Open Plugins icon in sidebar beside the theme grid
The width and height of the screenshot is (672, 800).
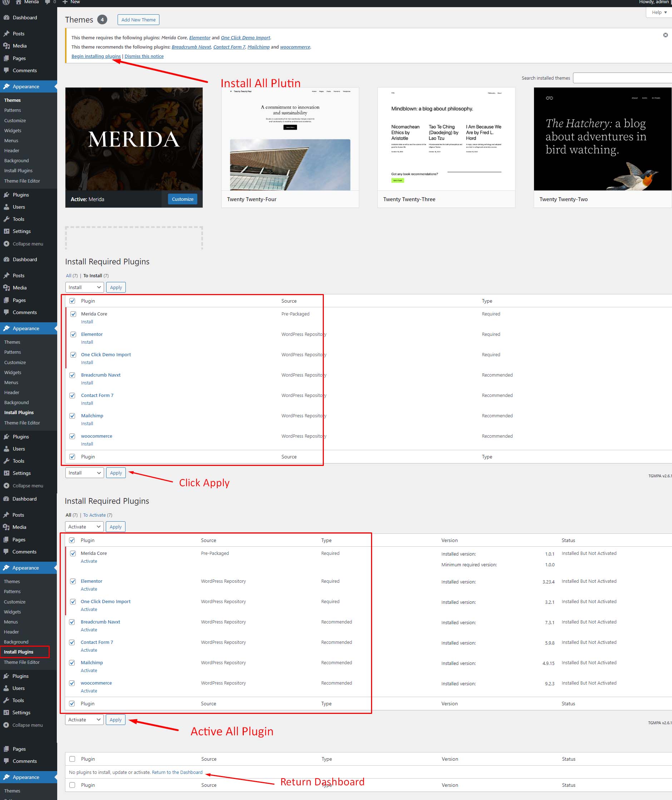click(x=6, y=195)
